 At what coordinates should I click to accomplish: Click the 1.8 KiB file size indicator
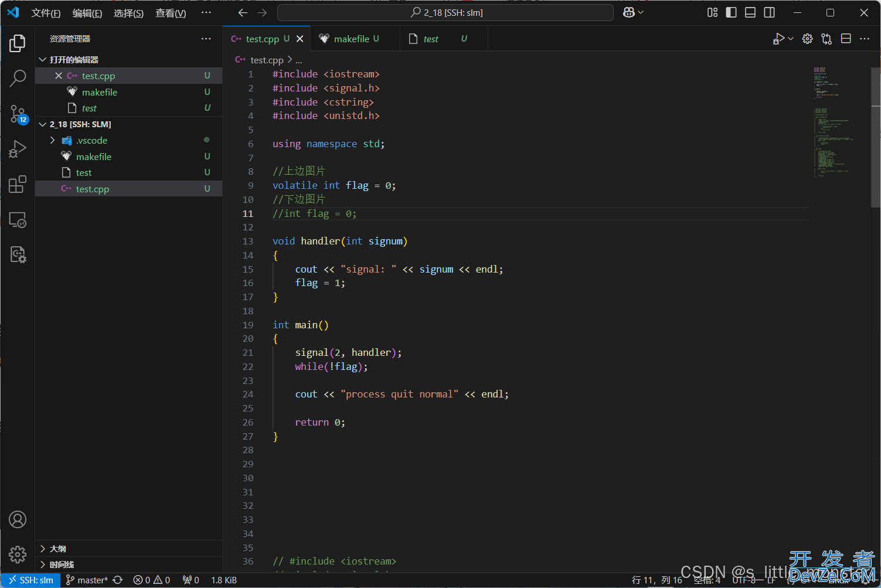pyautogui.click(x=224, y=580)
